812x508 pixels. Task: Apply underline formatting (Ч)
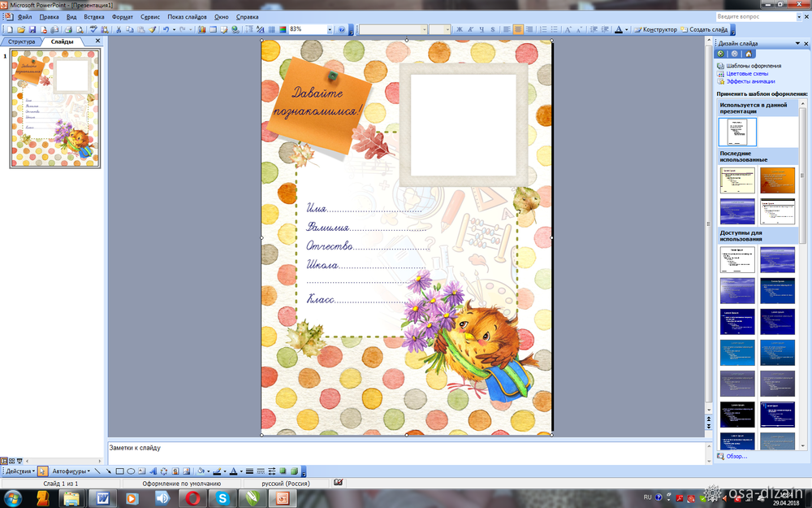click(482, 29)
